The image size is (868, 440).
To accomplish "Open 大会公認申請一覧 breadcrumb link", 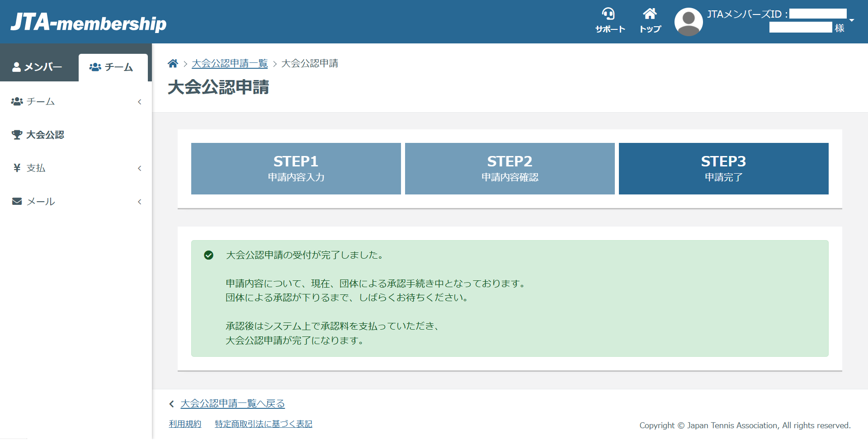I will click(230, 64).
